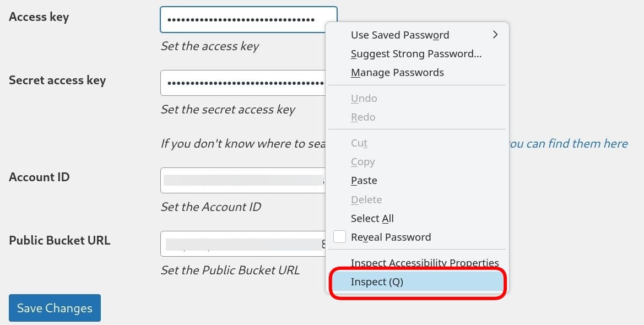Image resolution: width=644 pixels, height=325 pixels.
Task: Click Delete in the context menu
Action: pyautogui.click(x=366, y=200)
